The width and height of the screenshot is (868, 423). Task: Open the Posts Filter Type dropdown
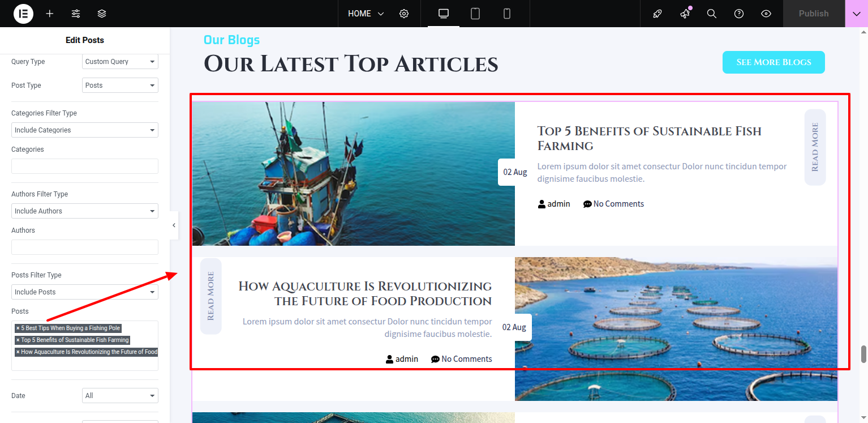85,292
